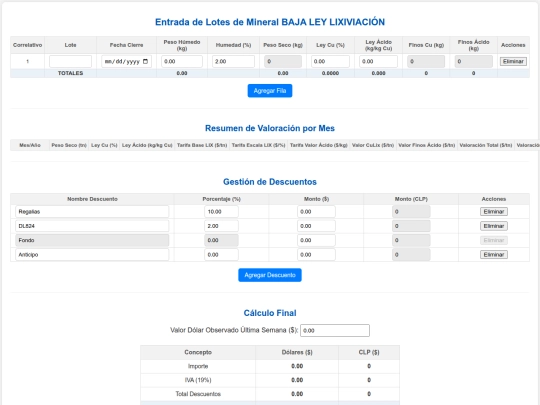Image resolution: width=540 pixels, height=405 pixels.
Task: Click the Total Descuentos row label
Action: [198, 394]
